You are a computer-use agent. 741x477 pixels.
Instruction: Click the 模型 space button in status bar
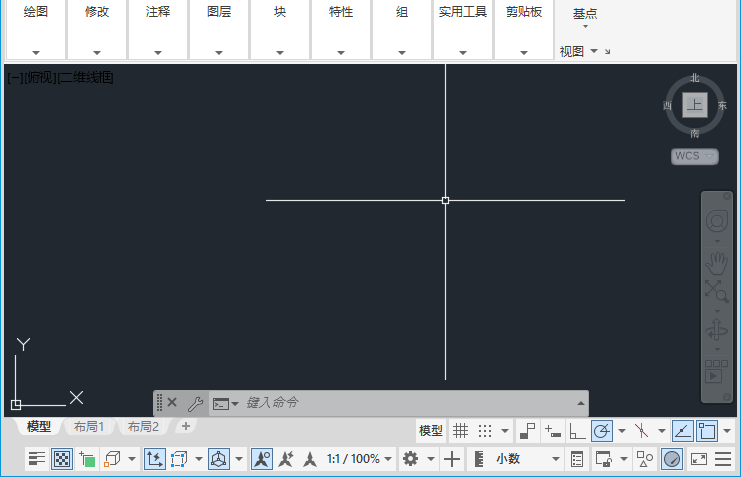coord(431,431)
